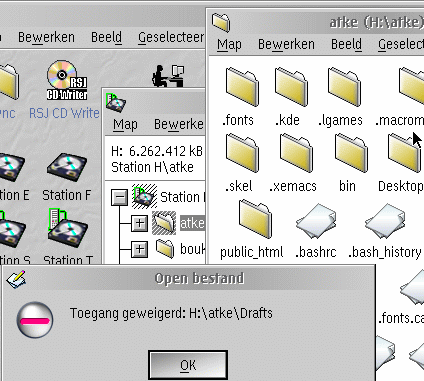Select atke folder in the tree
The image size is (424, 381).
[x=192, y=223]
